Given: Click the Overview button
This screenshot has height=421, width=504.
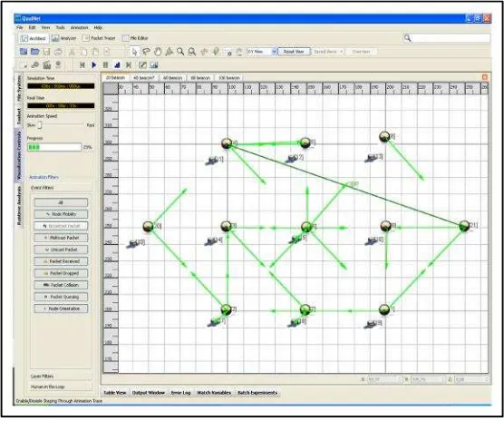Looking at the screenshot, I should (x=361, y=52).
